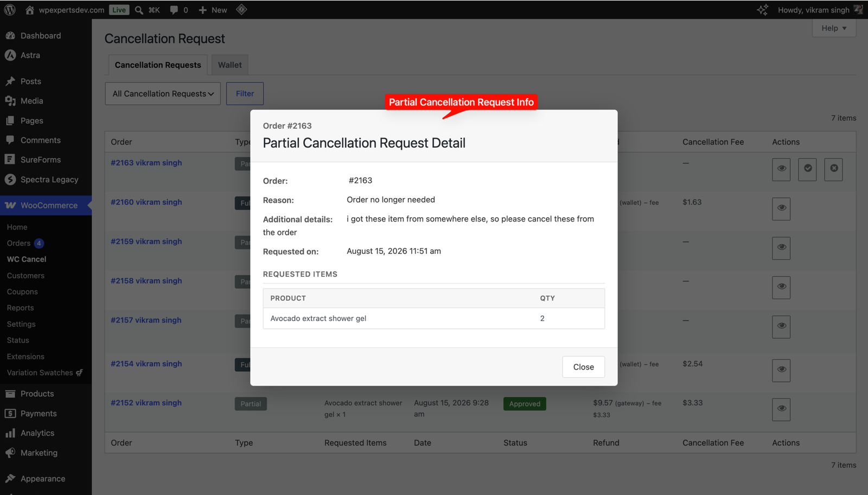The image size is (868, 495).
Task: Open the comments bubble in the admin bar
Action: coord(179,10)
